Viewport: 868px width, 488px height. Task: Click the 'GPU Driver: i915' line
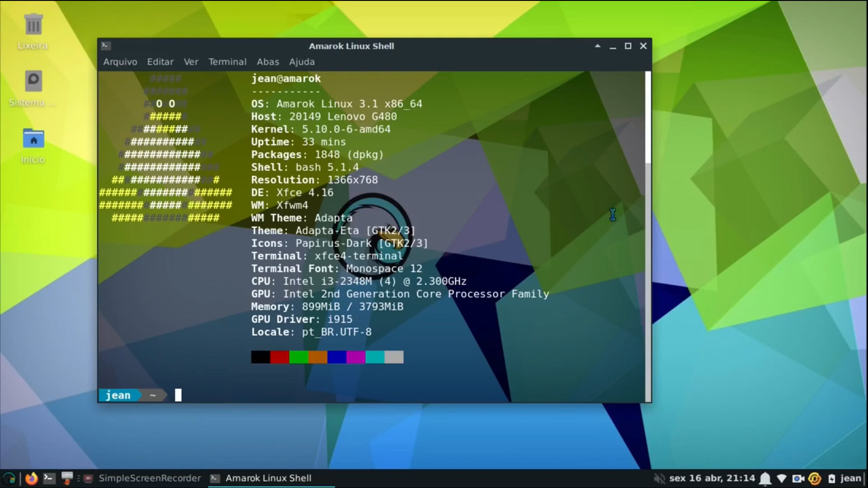(x=302, y=319)
